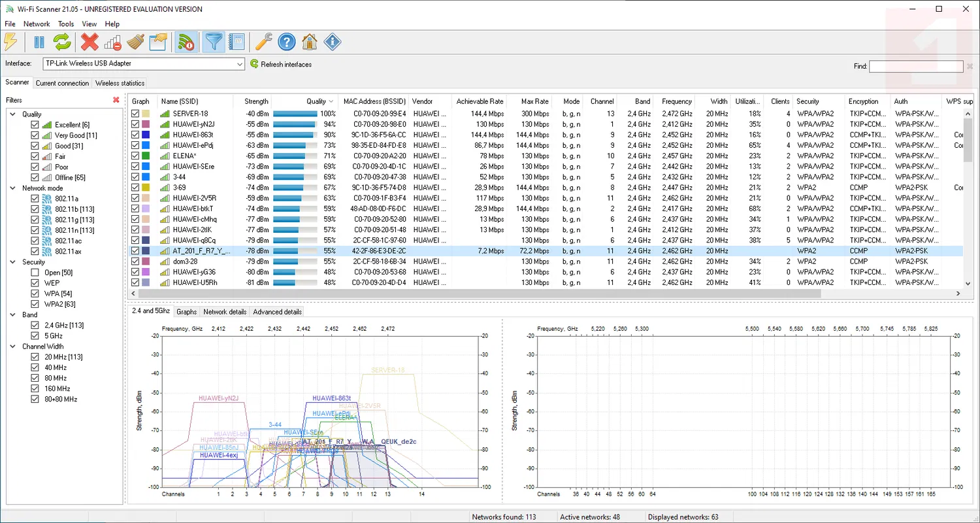Viewport: 980px width, 523px height.
Task: Toggle the 5 GHz band checkbox
Action: point(35,336)
